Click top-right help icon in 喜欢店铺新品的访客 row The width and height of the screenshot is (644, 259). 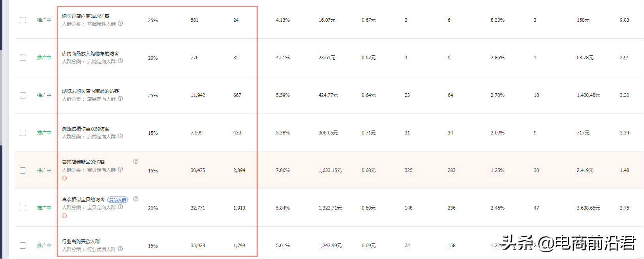(136, 161)
